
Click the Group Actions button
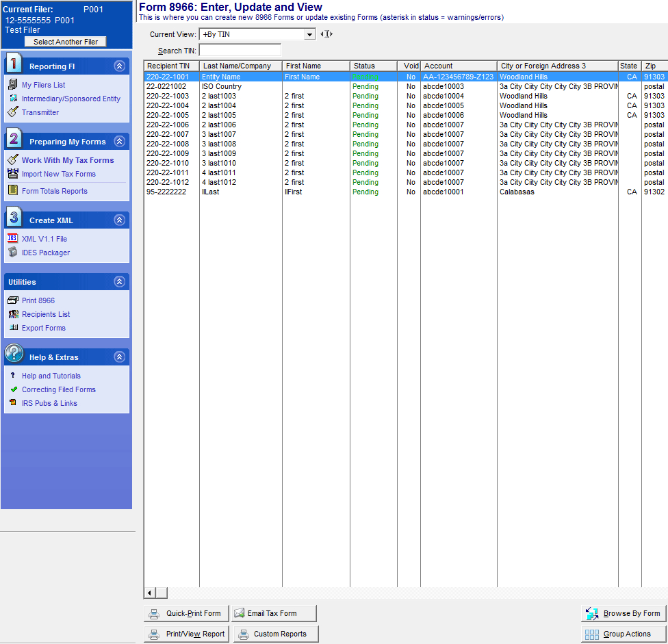click(624, 634)
